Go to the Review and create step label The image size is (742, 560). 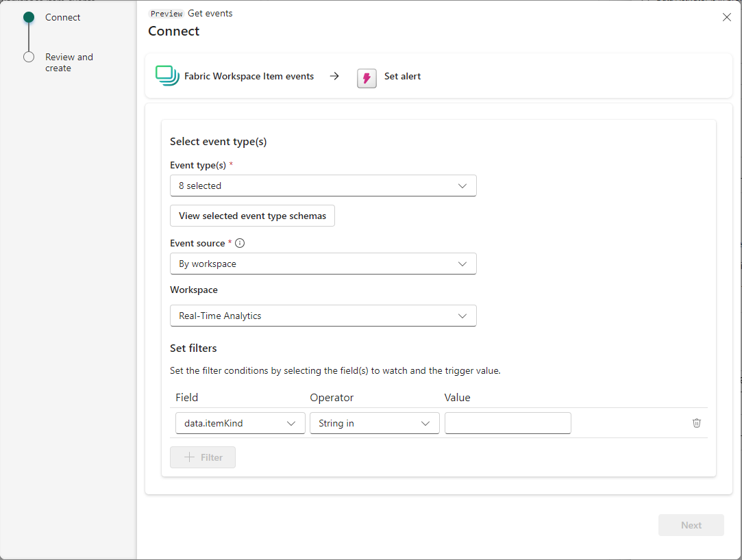[x=69, y=62]
